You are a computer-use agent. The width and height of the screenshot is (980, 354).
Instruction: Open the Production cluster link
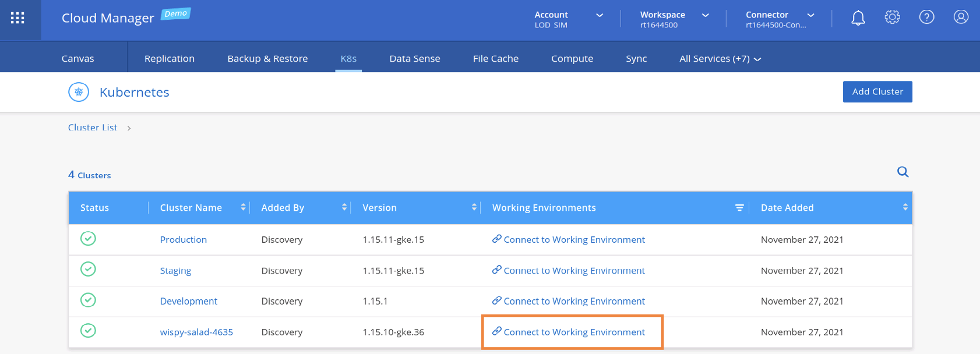pos(184,239)
